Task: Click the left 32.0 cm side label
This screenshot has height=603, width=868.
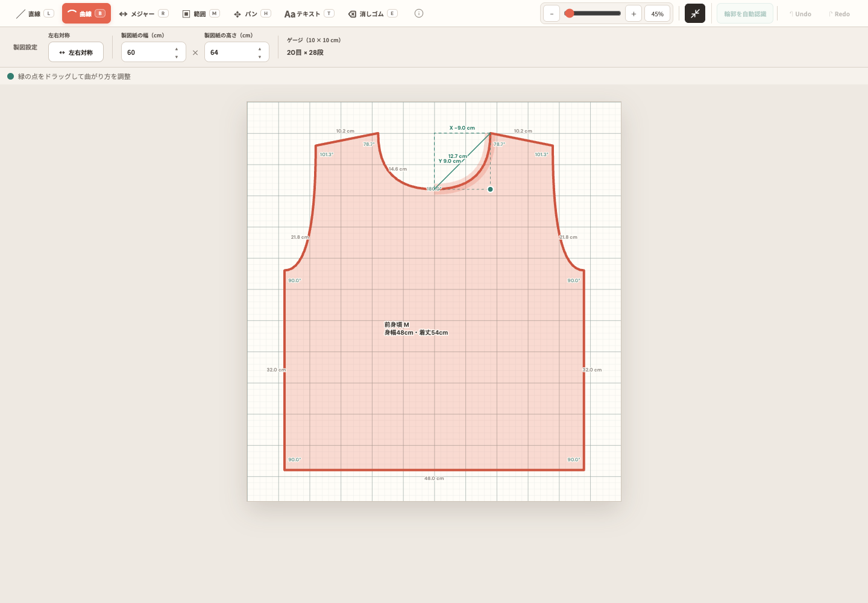Action: (x=276, y=370)
